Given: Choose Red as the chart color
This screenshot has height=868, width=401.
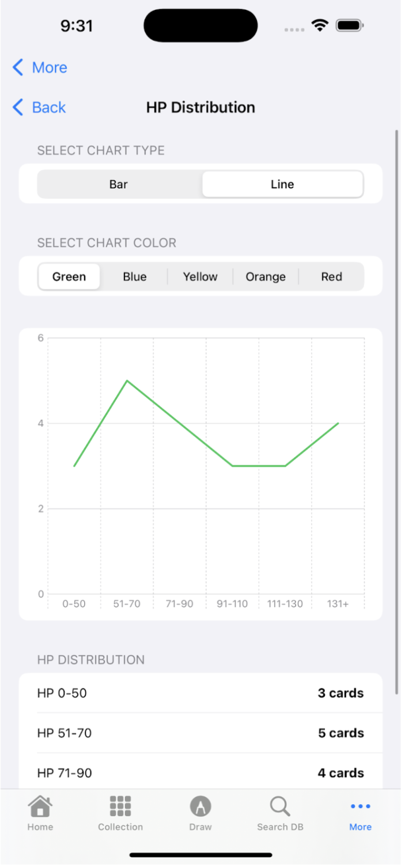Looking at the screenshot, I should pyautogui.click(x=331, y=277).
